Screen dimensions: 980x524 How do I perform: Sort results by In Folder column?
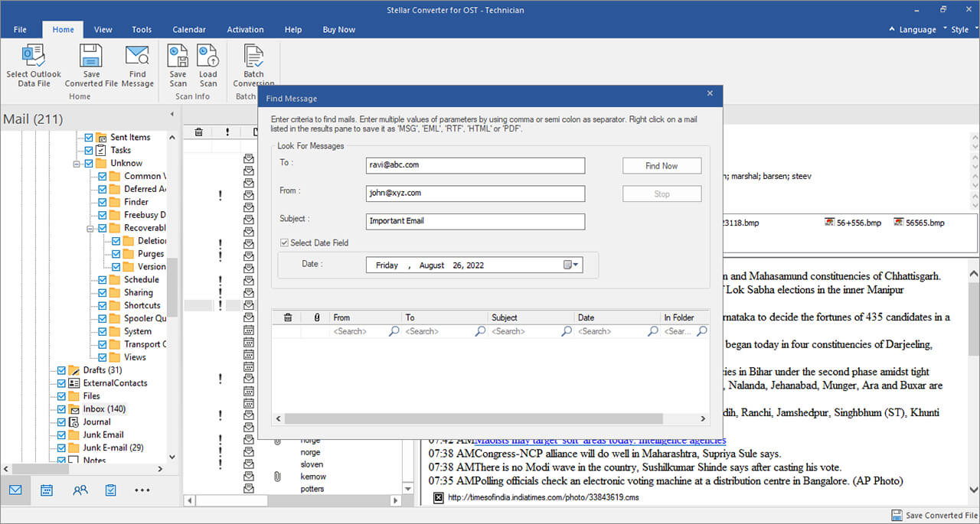point(684,317)
